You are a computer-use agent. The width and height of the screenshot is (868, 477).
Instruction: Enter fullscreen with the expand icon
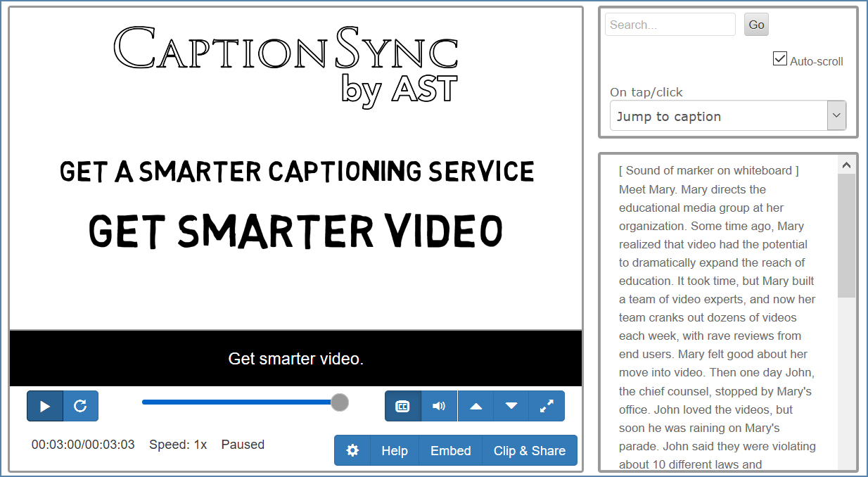pos(547,406)
